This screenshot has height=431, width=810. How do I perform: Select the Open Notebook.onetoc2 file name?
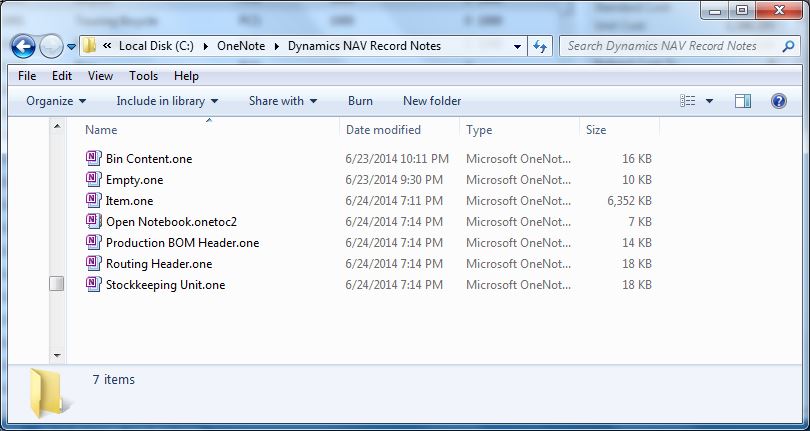click(x=171, y=222)
